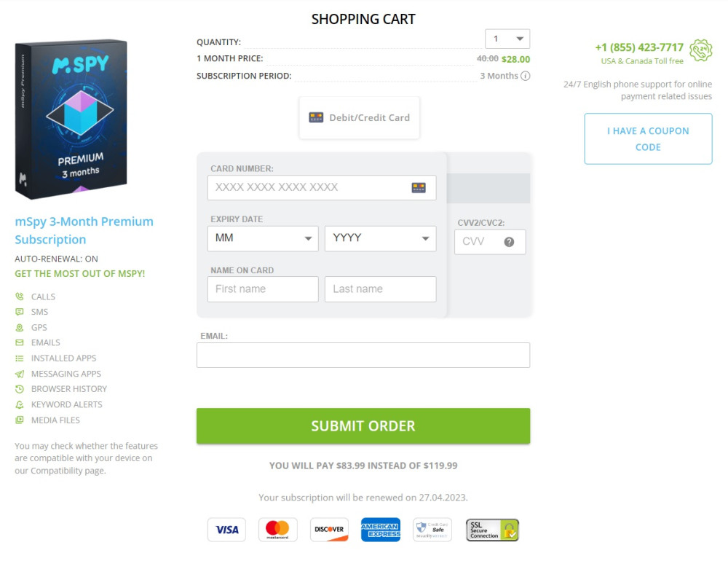Click the MESSAGING APPS icon
The height and width of the screenshot is (561, 728).
tap(18, 373)
